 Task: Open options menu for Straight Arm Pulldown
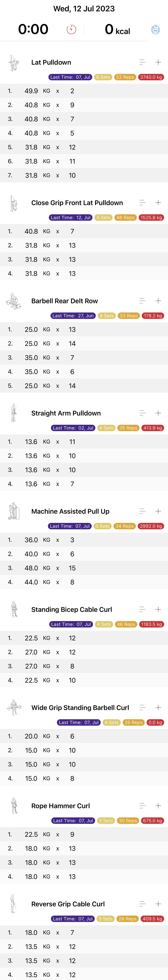click(x=142, y=413)
